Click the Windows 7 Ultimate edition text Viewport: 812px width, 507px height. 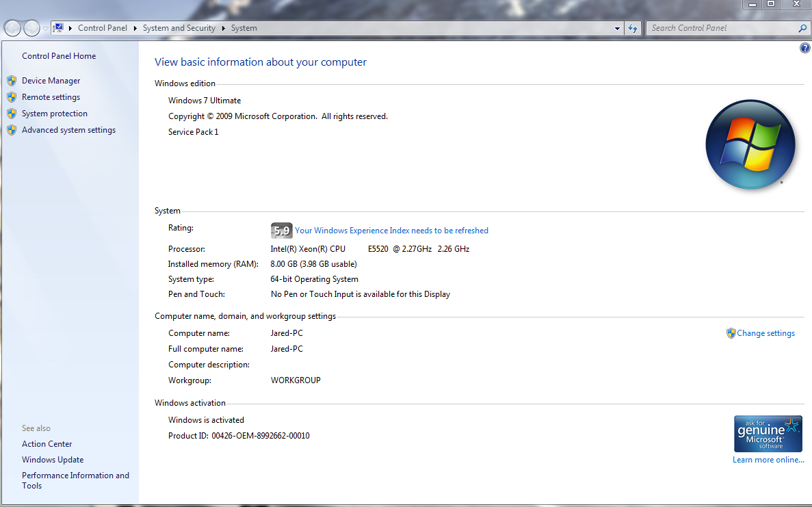click(x=205, y=101)
